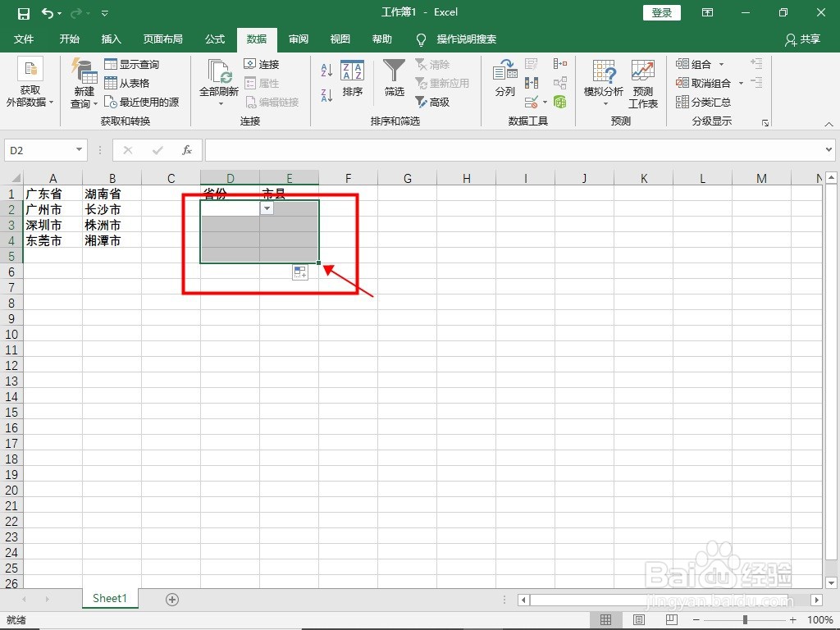Click the Save icon in the quick access toolbar
840x630 pixels.
(24, 13)
